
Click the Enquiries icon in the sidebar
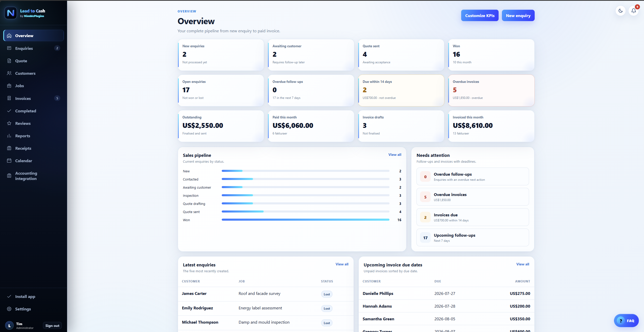[x=9, y=48]
